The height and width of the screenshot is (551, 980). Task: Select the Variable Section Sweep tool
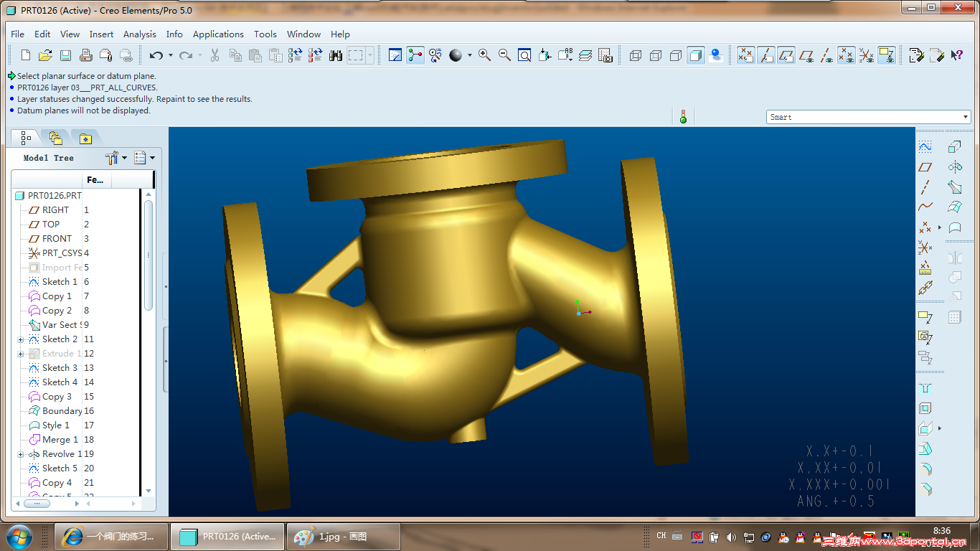point(955,187)
